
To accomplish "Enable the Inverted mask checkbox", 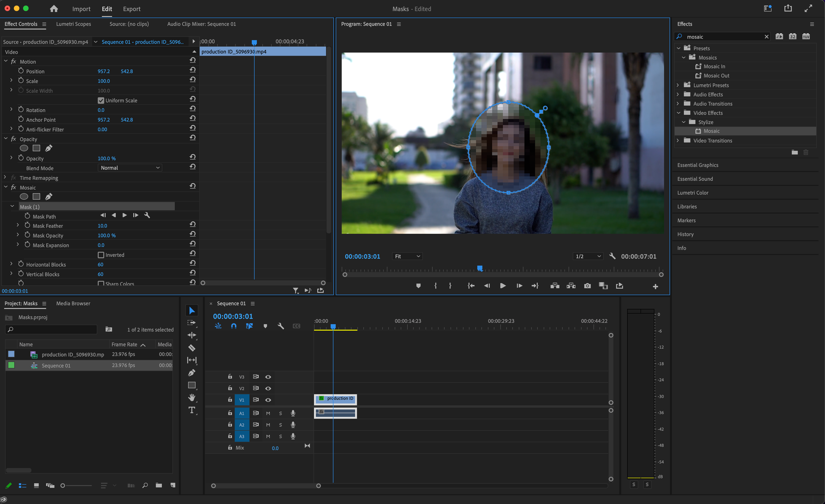I will [x=101, y=255].
